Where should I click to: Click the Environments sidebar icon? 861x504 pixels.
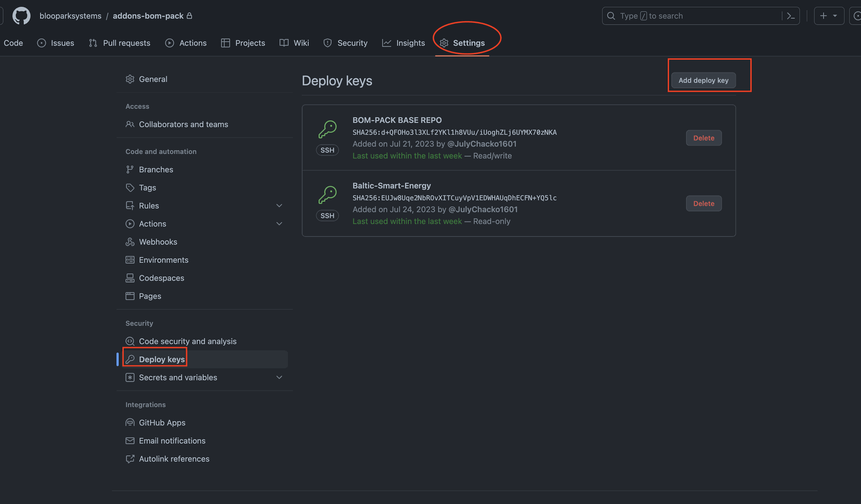click(130, 260)
